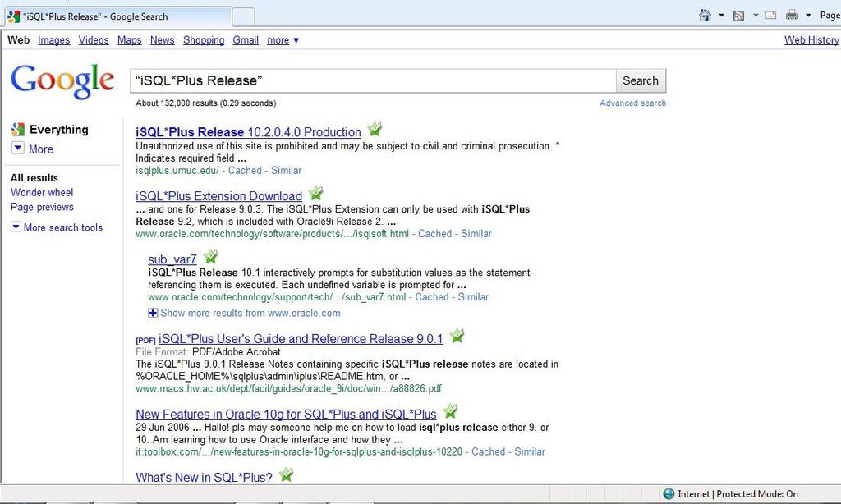Click the Google logo
This screenshot has width=841, height=504.
click(62, 81)
